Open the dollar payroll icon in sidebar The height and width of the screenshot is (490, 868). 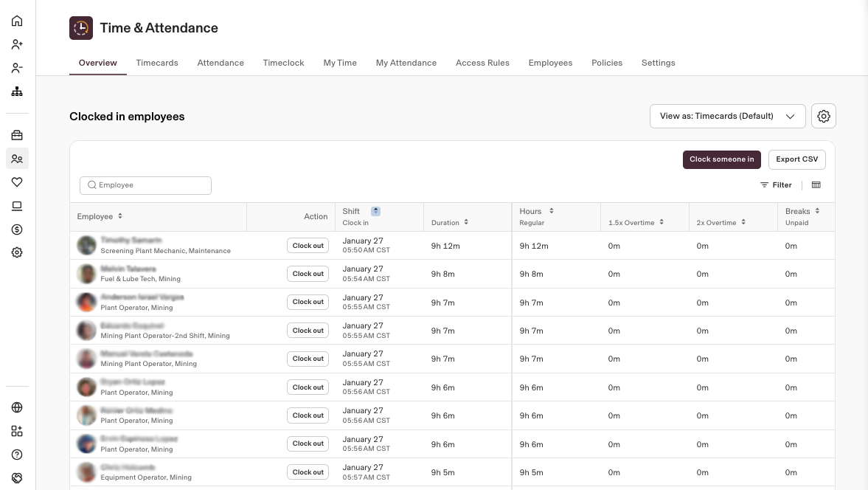click(17, 230)
